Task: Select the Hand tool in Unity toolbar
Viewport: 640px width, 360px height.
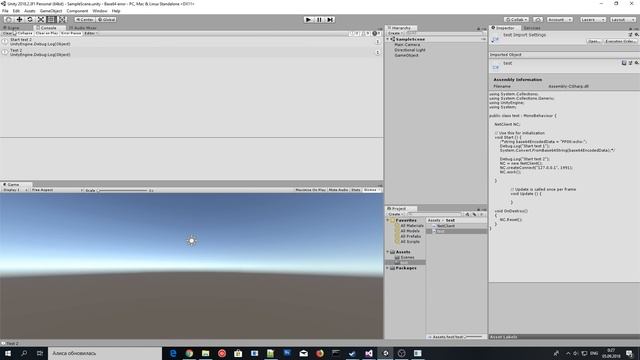Action: click(x=8, y=20)
